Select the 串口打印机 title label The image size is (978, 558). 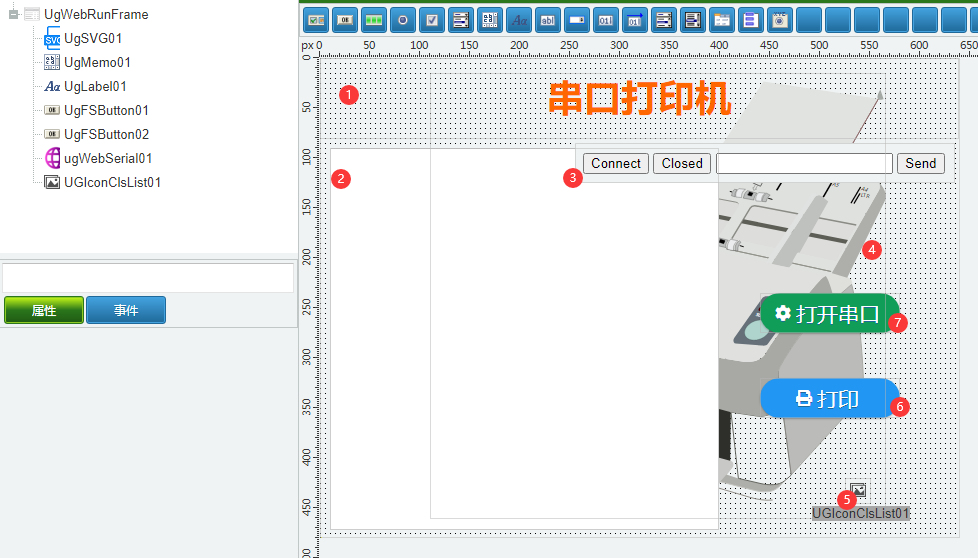639,99
